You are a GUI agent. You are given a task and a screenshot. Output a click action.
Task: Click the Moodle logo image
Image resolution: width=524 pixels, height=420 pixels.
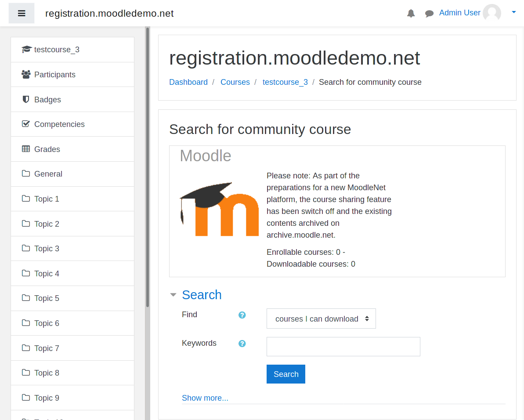pyautogui.click(x=219, y=209)
